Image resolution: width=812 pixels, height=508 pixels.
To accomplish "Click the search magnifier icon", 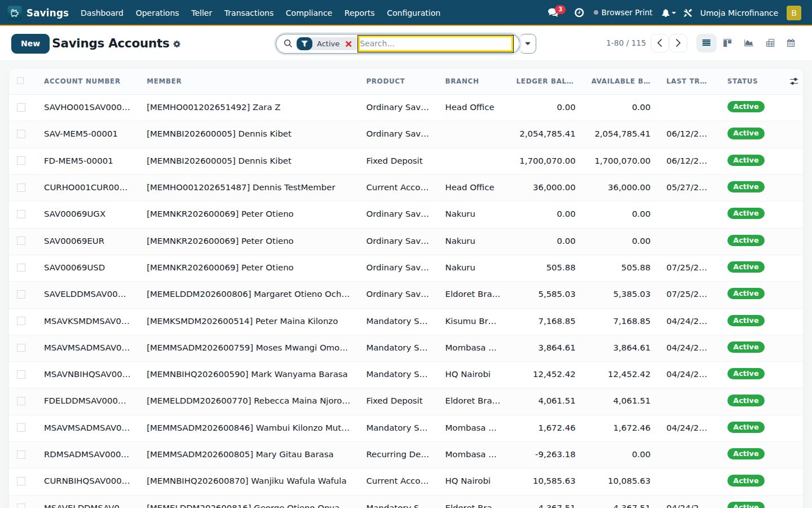I will pos(288,43).
